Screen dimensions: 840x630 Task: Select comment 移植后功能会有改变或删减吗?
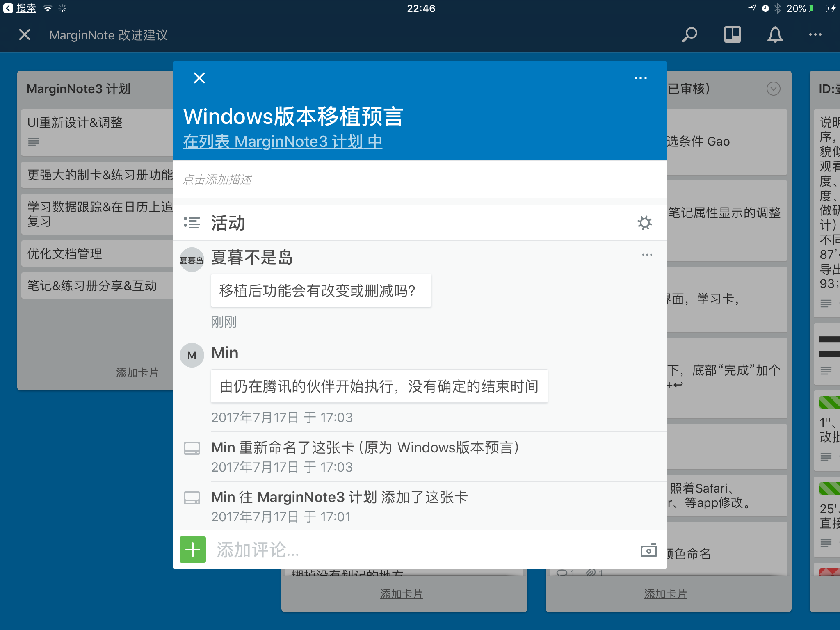tap(321, 290)
